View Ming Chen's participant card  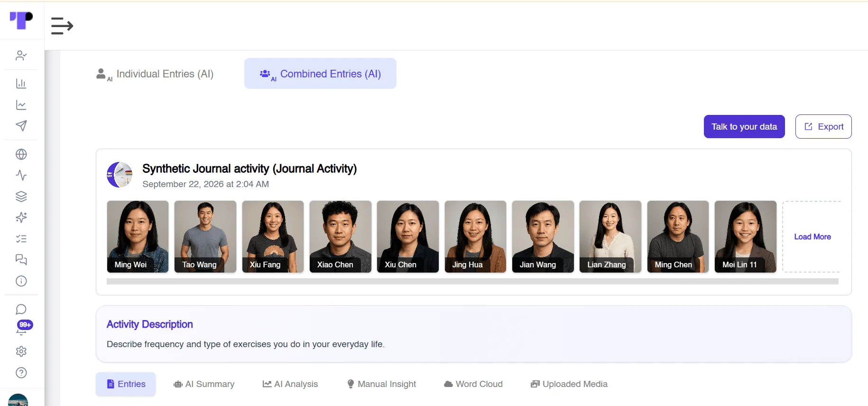pos(678,236)
